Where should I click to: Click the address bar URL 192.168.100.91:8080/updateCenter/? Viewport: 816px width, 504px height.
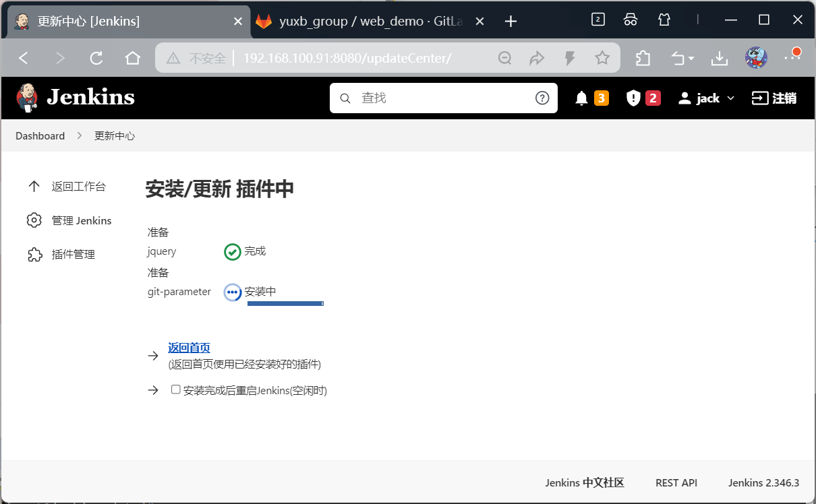click(x=347, y=59)
